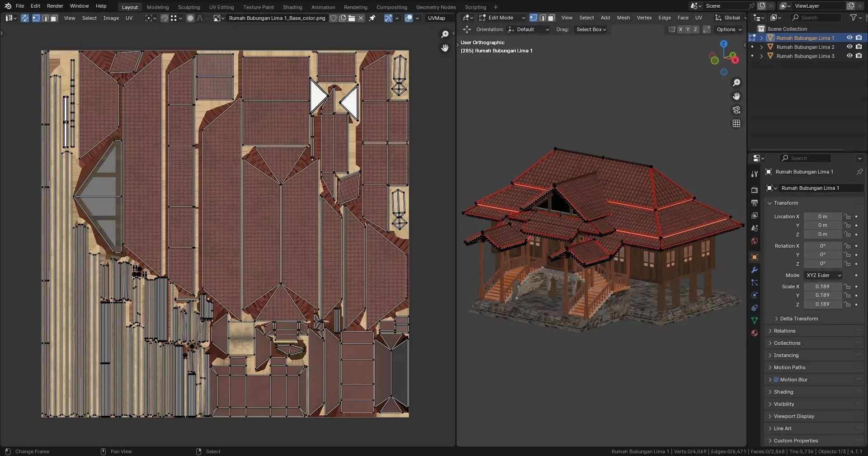Image resolution: width=868 pixels, height=456 pixels.
Task: Toggle the pin icon in properties header
Action: [x=859, y=172]
